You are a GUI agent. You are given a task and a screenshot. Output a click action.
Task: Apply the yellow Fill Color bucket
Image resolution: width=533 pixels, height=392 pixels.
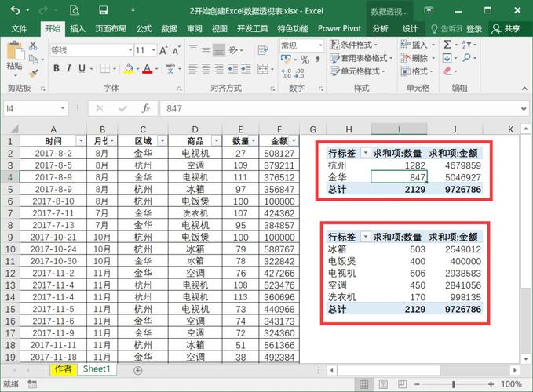pos(129,68)
